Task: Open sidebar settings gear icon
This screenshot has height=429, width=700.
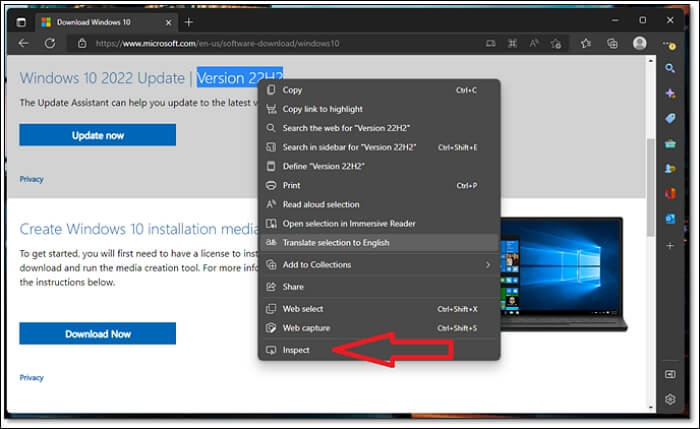Action: (670, 399)
